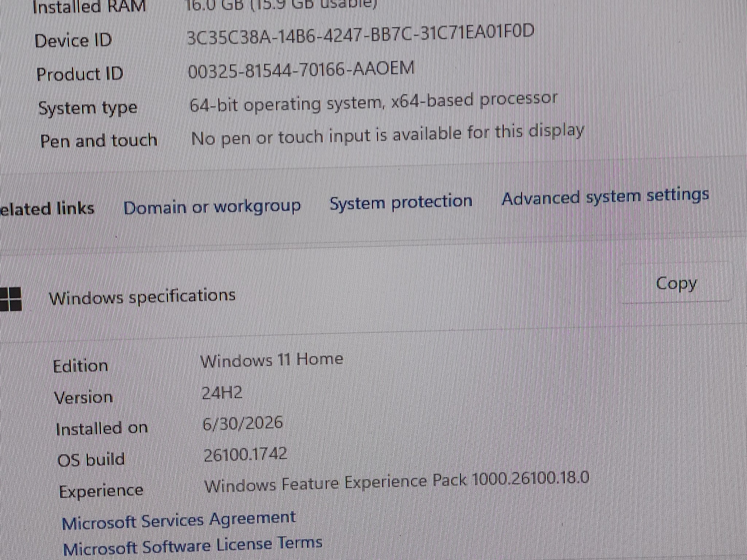This screenshot has width=747, height=560.
Task: Copy the Windows specifications
Action: (676, 284)
